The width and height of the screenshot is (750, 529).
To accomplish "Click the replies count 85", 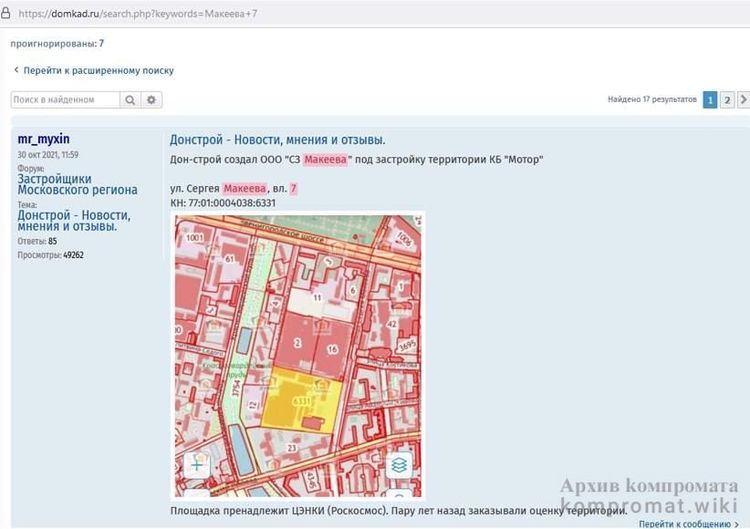I will coord(53,241).
